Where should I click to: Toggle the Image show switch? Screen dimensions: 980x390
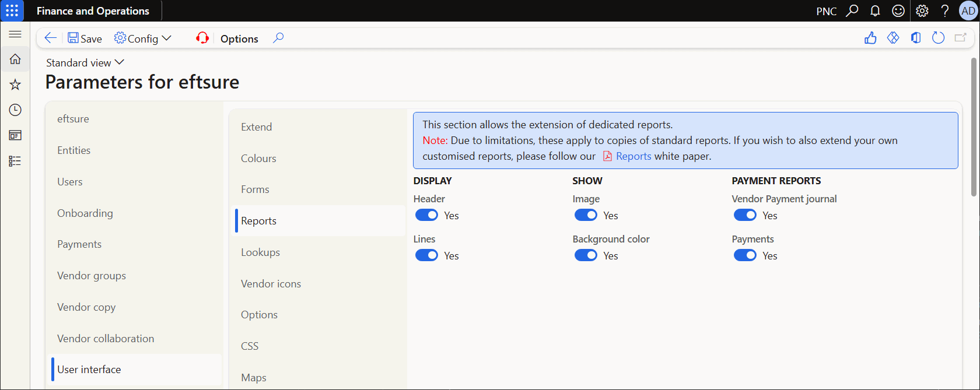[x=586, y=215]
